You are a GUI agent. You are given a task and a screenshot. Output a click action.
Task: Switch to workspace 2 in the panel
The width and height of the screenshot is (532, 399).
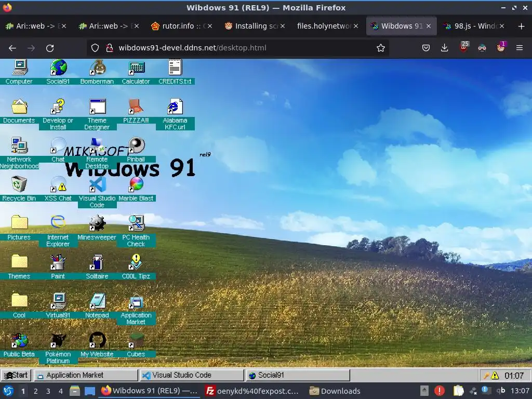pyautogui.click(x=36, y=391)
